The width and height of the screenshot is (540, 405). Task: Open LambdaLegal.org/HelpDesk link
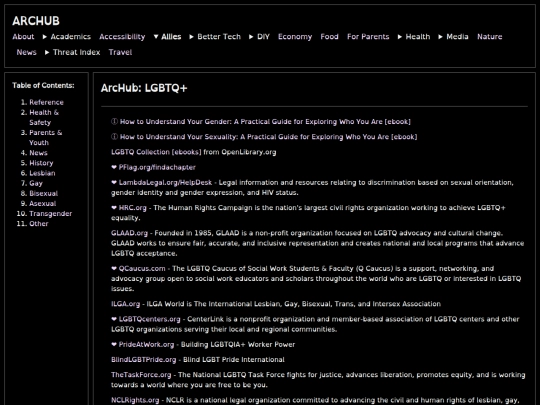[165, 183]
